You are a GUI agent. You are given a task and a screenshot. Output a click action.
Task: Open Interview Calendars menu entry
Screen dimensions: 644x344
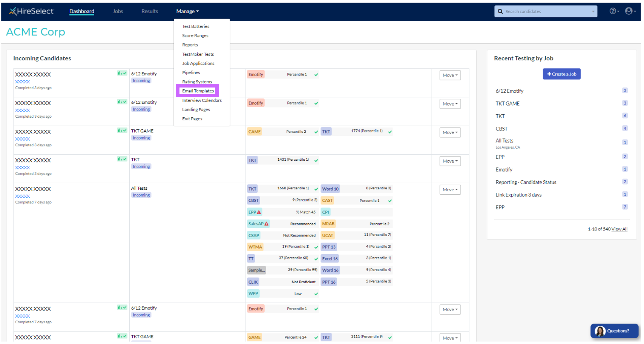coord(202,100)
